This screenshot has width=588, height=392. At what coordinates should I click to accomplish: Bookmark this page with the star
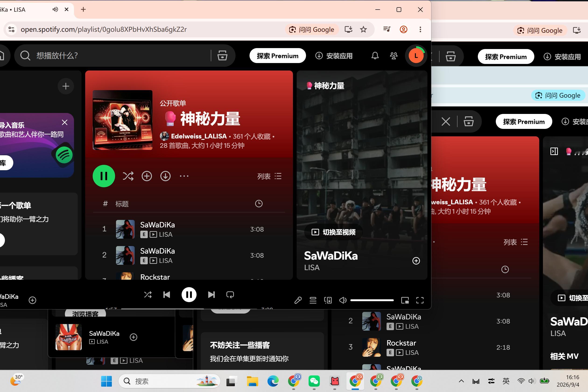point(363,29)
